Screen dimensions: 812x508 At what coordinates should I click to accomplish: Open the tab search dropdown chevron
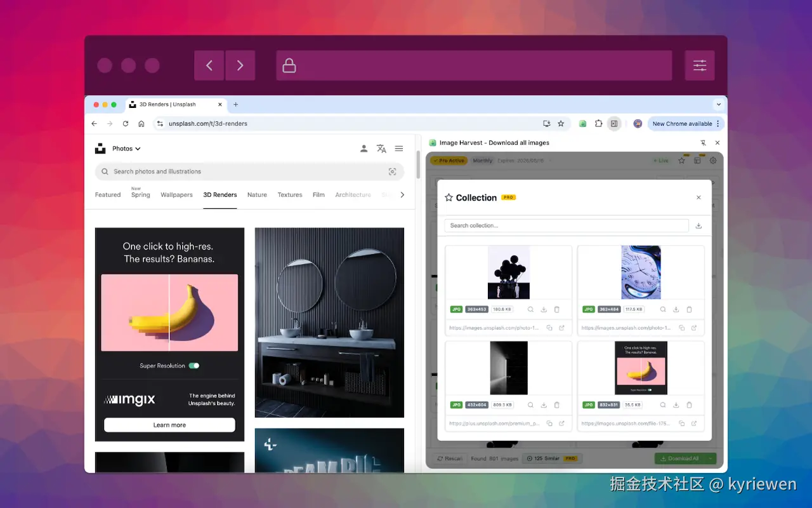click(x=719, y=104)
